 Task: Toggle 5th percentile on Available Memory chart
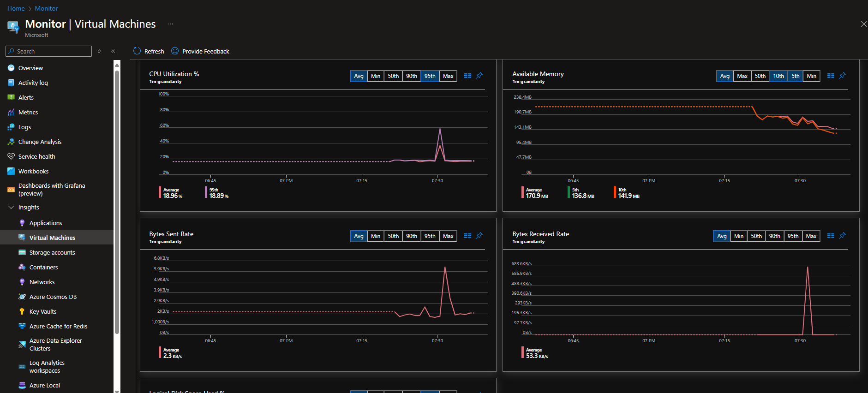point(796,76)
